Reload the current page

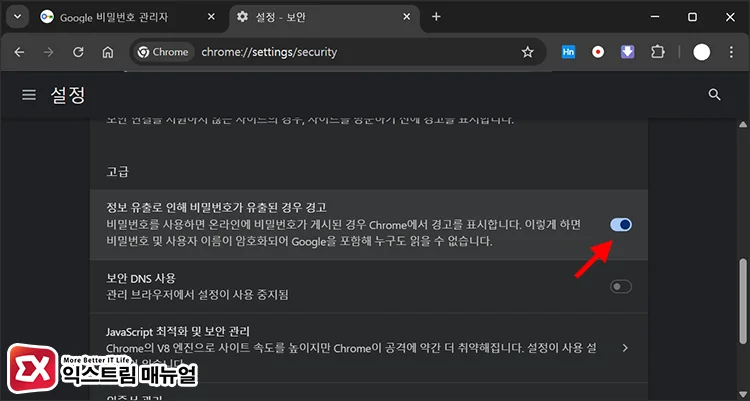pos(78,52)
